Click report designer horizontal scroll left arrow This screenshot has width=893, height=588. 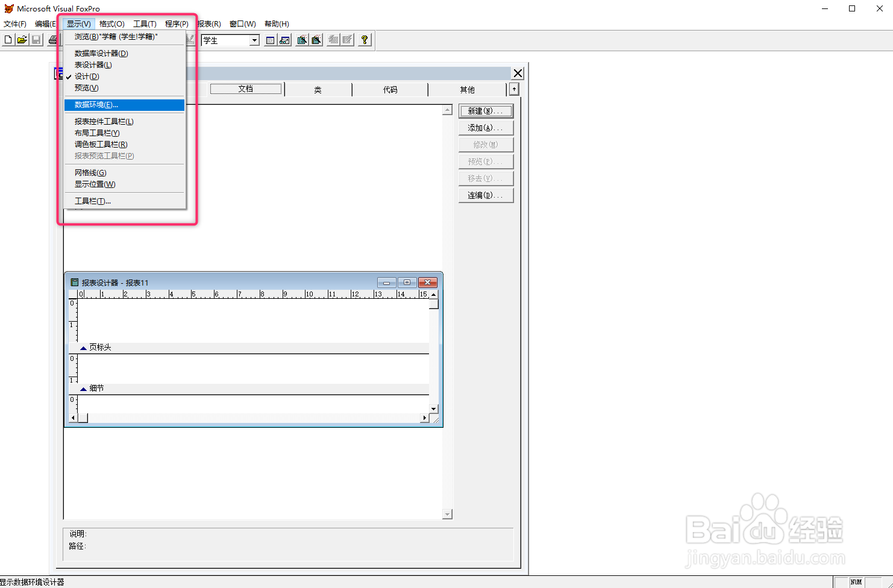click(74, 418)
